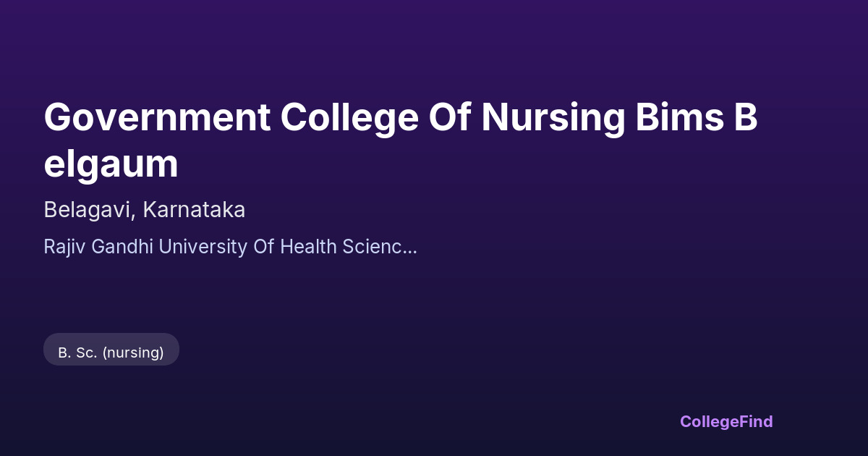Click the CollegeFind brand logo

[x=726, y=421]
